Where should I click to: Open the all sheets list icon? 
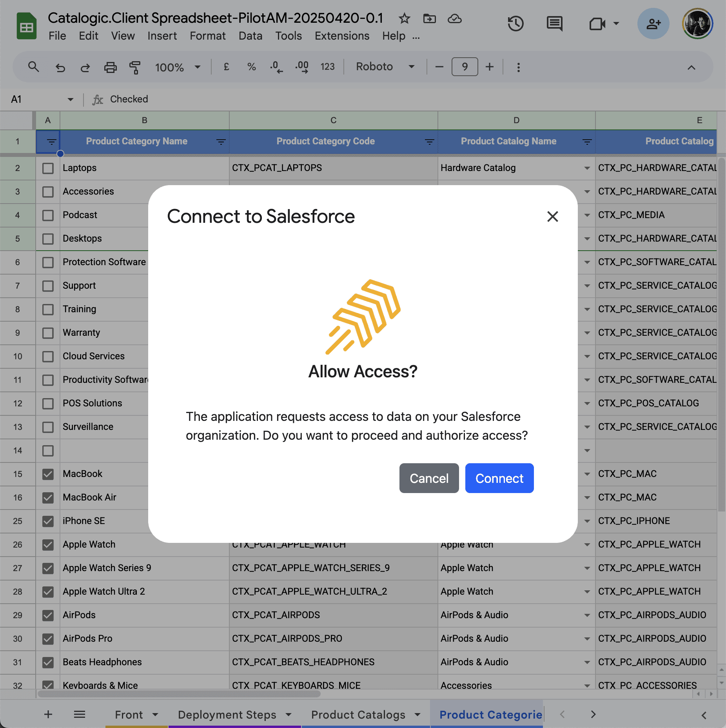coord(80,714)
